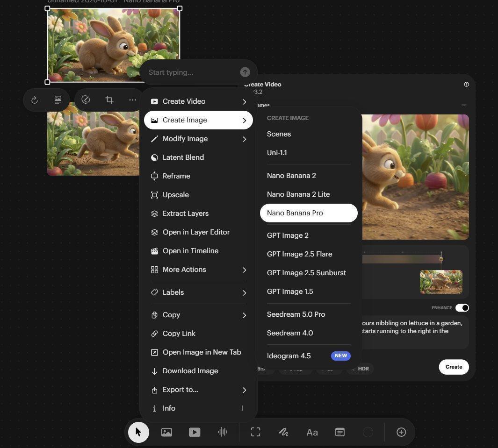Click the video prompt text about lettuce
Screen dimensions: 498x448
(412, 327)
